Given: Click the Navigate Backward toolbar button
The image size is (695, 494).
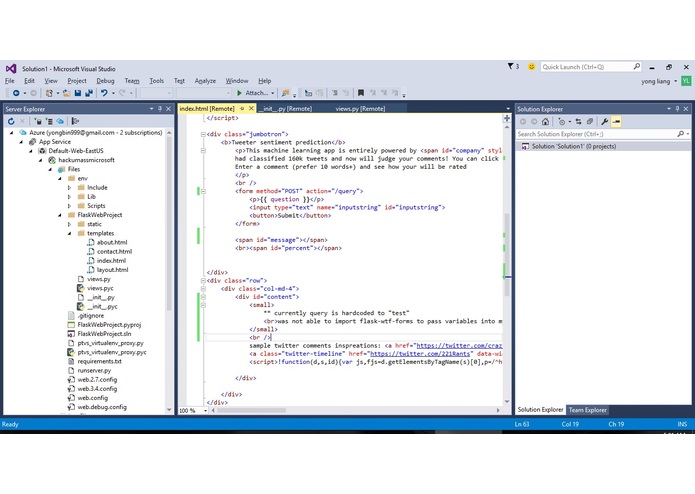Looking at the screenshot, I should tap(16, 93).
